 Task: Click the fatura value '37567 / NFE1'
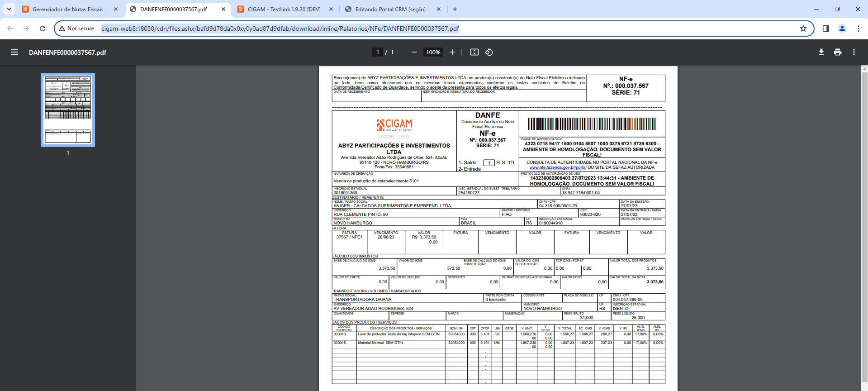pos(349,237)
